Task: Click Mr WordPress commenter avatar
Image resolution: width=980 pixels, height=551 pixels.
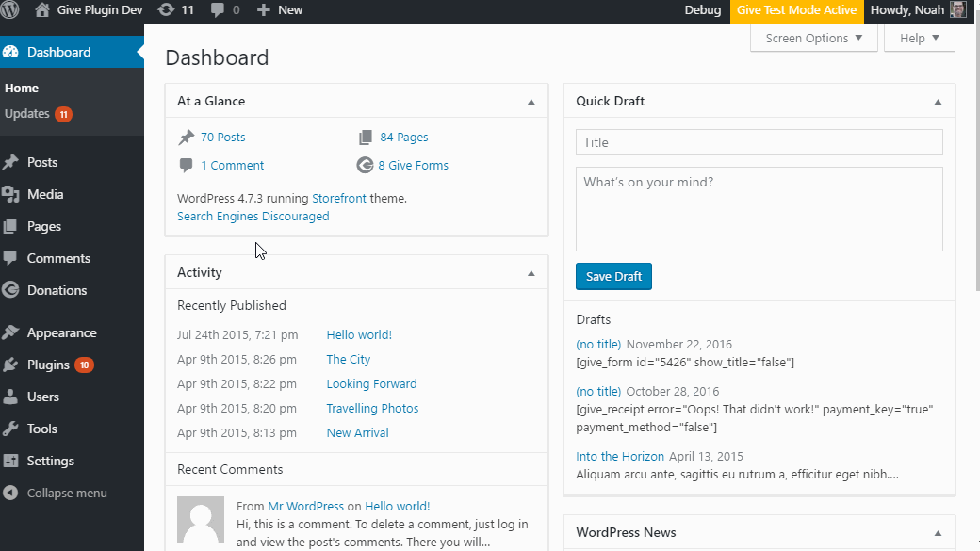Action: (x=201, y=520)
